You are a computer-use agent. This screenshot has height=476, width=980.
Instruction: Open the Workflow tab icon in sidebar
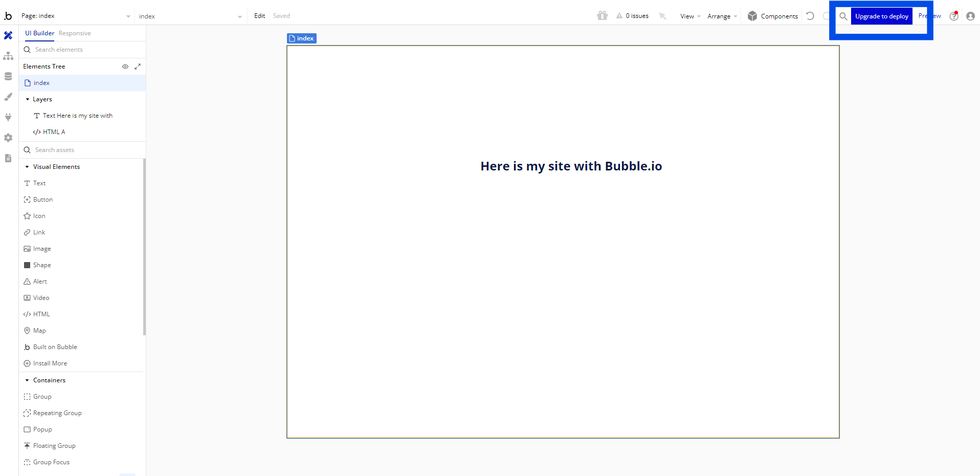8,56
